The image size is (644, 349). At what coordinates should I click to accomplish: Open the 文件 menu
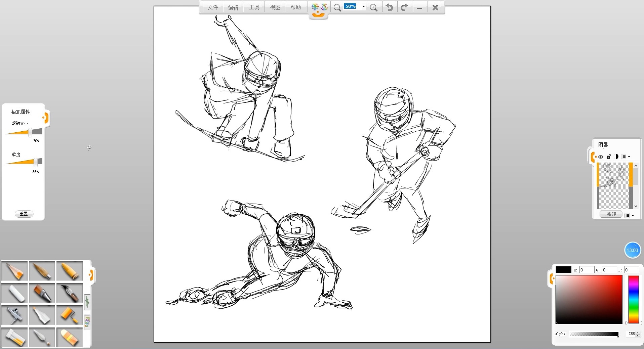212,7
